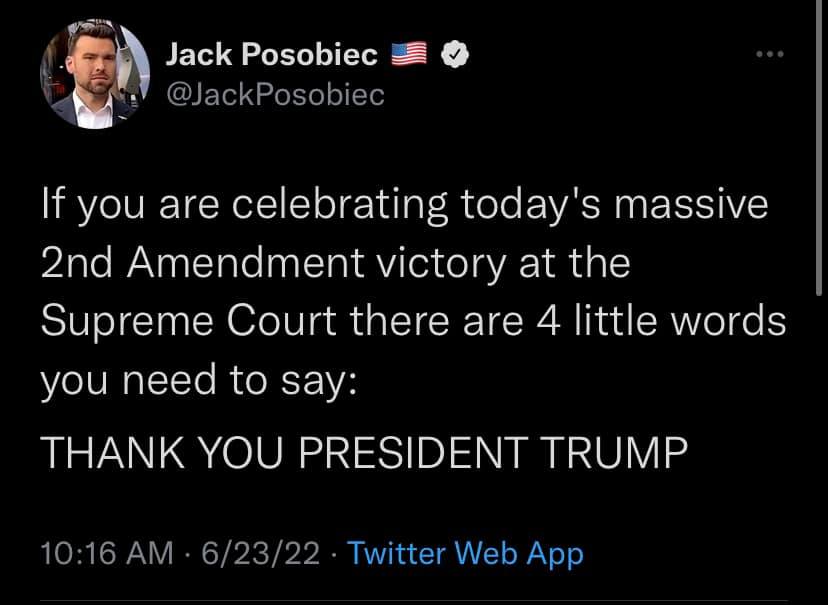Click the American flag emoji beside the name

pos(407,57)
